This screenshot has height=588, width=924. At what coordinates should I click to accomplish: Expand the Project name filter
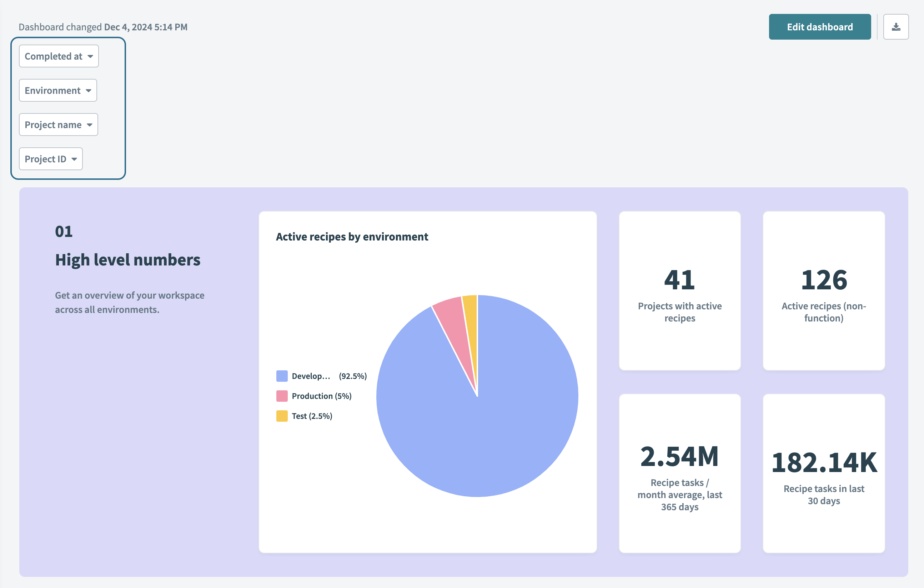[x=58, y=124]
